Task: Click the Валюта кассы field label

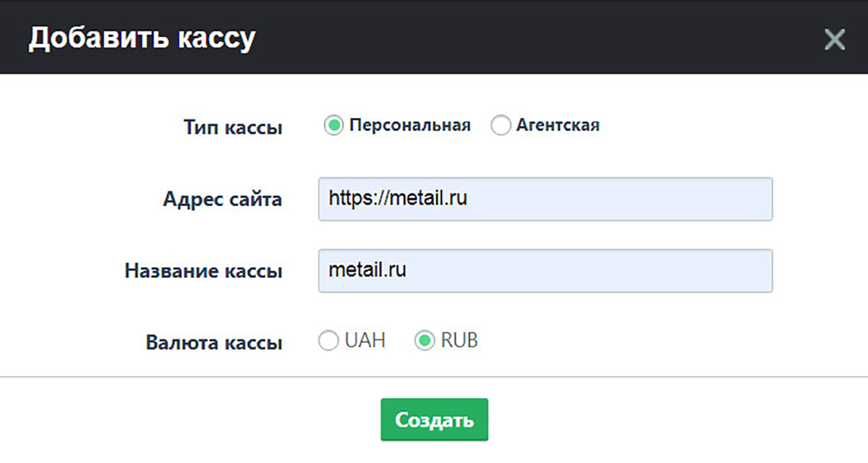Action: tap(213, 342)
